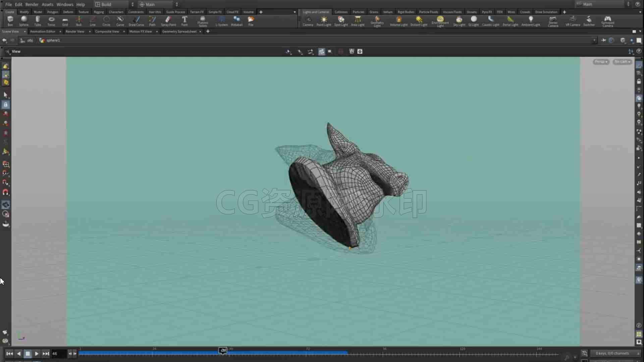The height and width of the screenshot is (362, 644).
Task: Pick the Draw Curve tool
Action: pyautogui.click(x=136, y=21)
